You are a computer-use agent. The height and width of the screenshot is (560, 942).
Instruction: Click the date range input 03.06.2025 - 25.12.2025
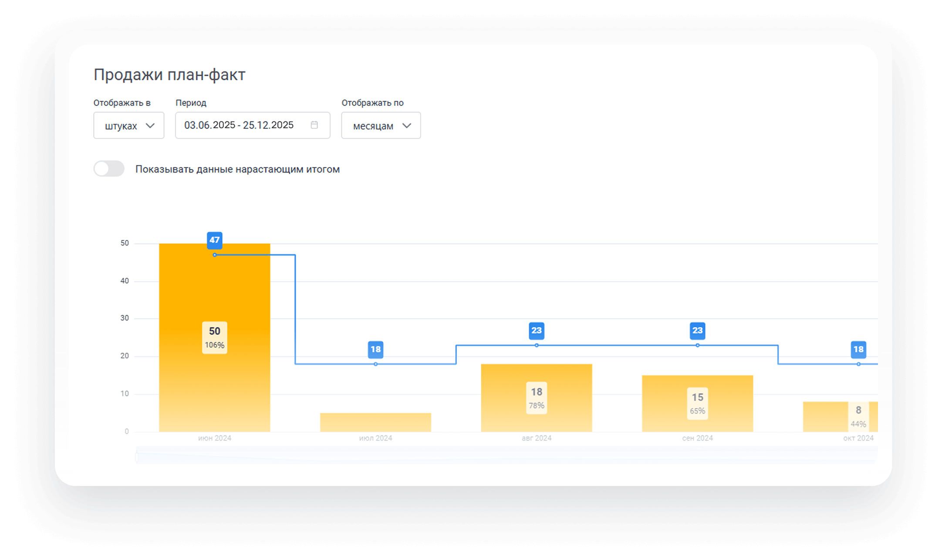pyautogui.click(x=239, y=125)
